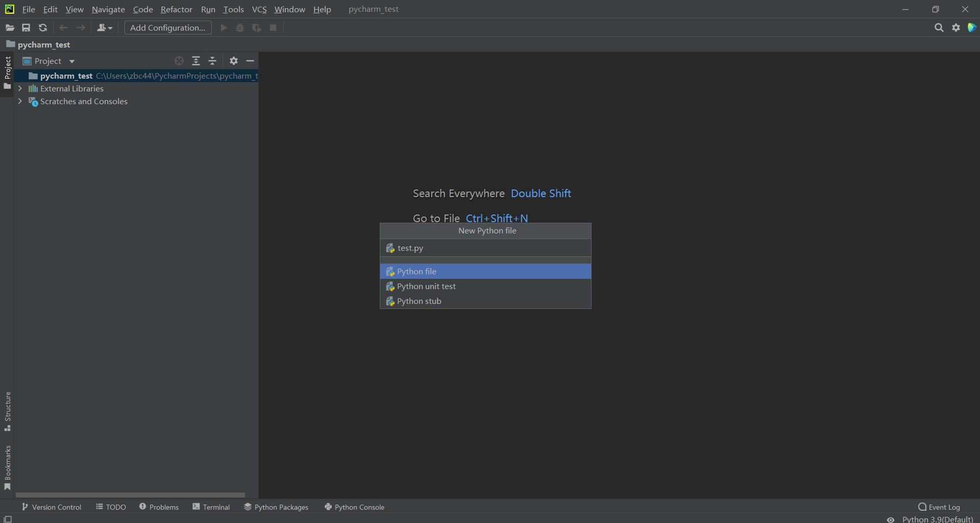Select Python file option in popup
The image size is (980, 523).
tap(485, 271)
